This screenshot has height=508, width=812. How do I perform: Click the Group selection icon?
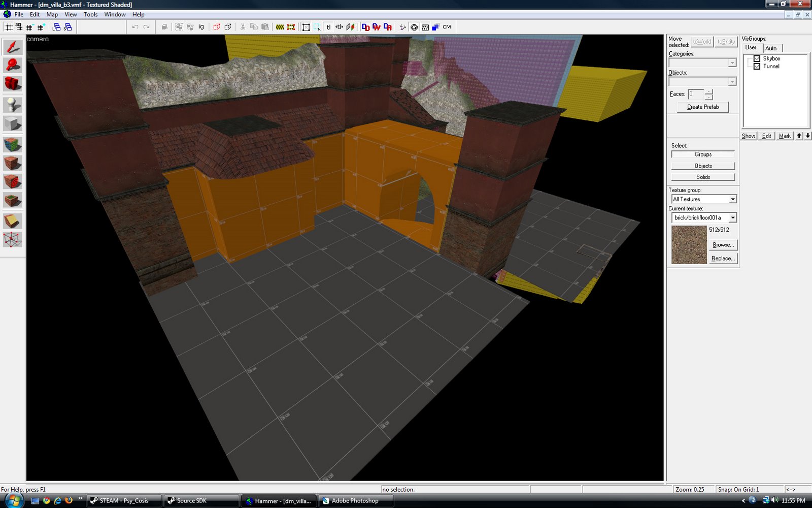(179, 27)
